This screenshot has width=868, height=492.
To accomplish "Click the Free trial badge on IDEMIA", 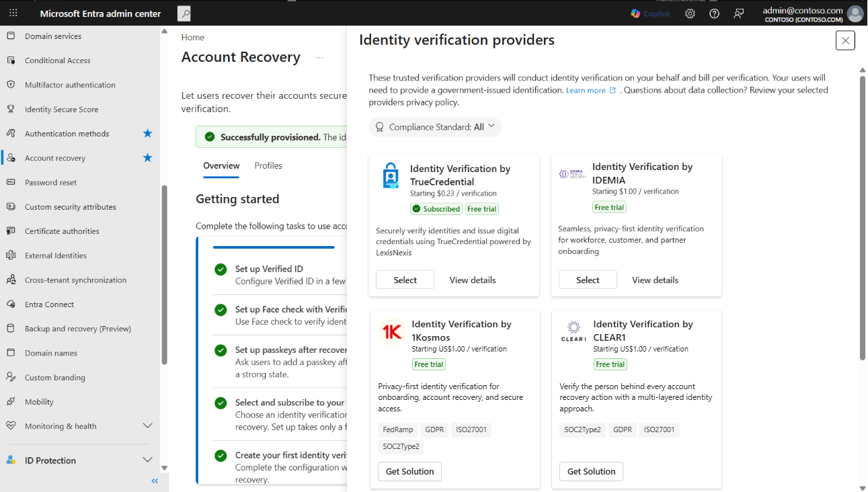I will click(610, 208).
